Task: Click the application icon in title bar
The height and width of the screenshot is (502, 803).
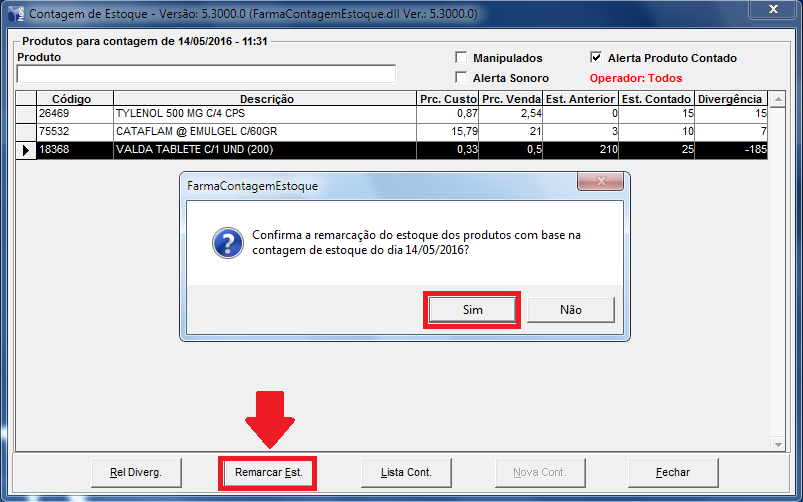Action: tap(15, 14)
